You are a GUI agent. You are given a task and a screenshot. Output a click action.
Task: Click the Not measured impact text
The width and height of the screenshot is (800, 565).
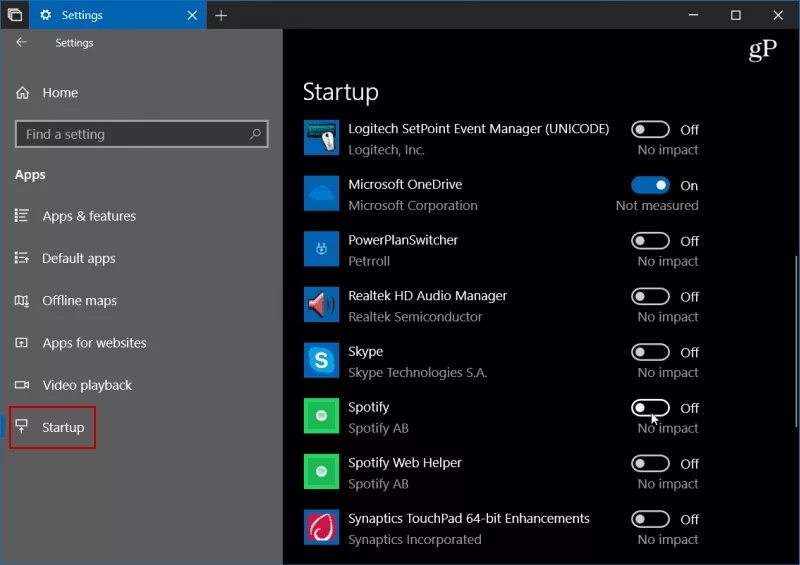click(657, 206)
